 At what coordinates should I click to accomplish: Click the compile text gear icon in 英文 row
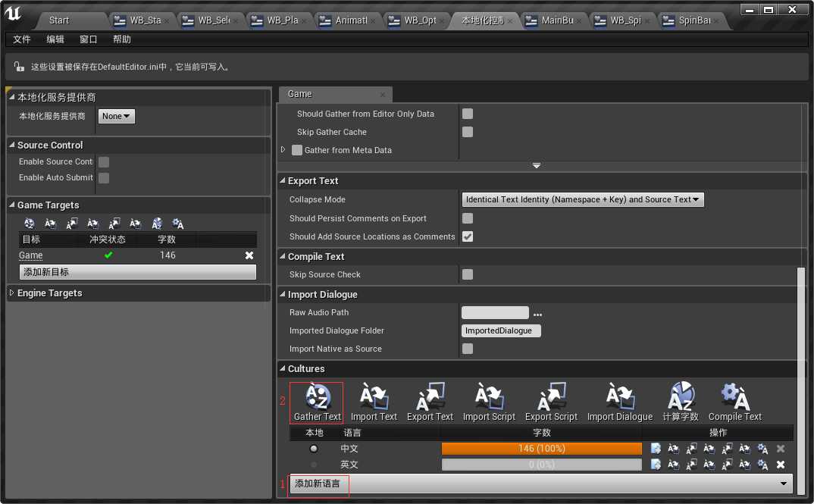[762, 465]
